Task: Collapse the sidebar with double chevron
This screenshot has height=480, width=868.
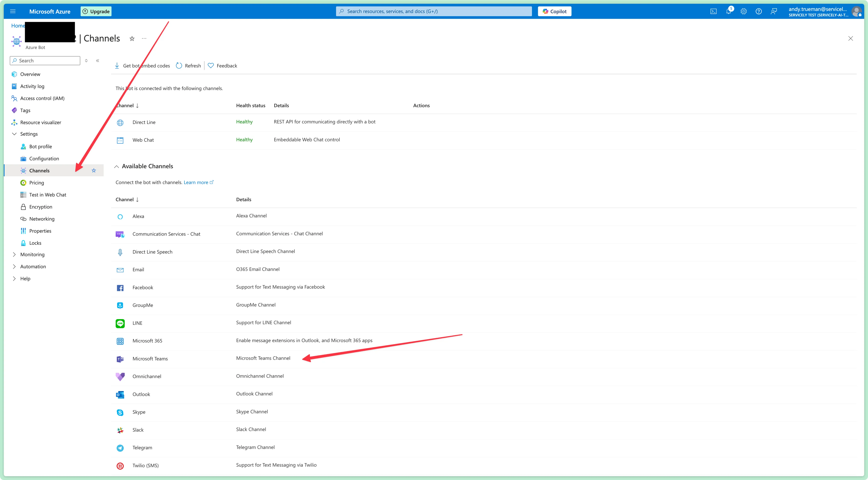Action: [x=97, y=61]
